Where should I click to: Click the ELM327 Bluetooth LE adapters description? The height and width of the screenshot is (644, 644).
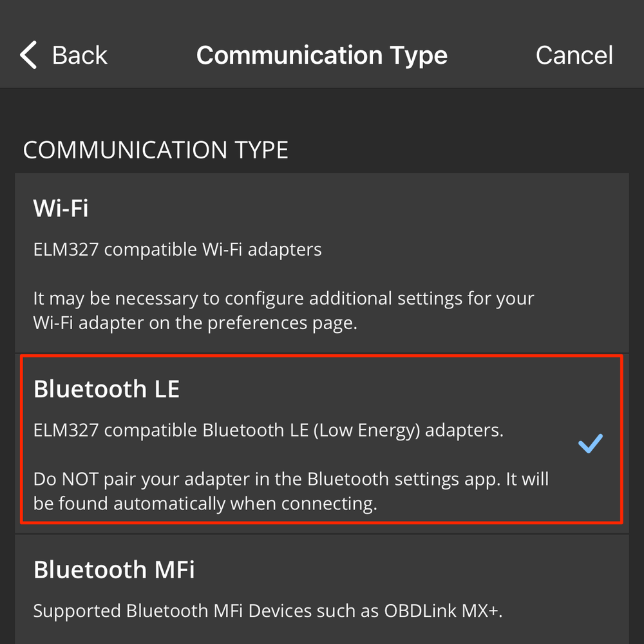coord(268,430)
